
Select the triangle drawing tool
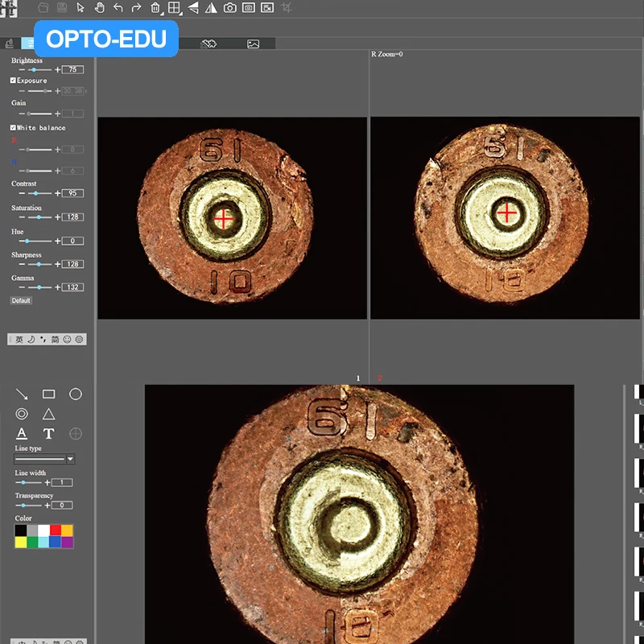pyautogui.click(x=48, y=415)
